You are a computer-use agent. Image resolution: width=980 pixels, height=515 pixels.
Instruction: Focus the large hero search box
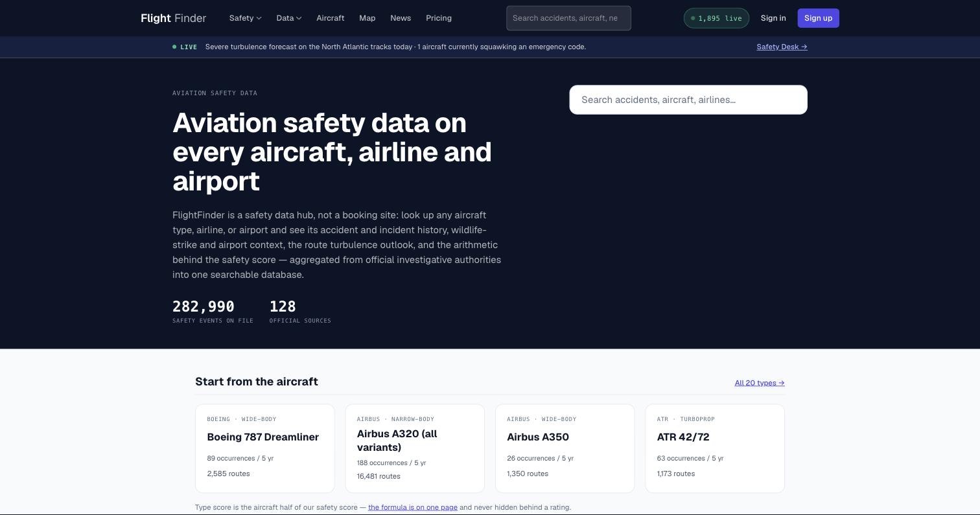coord(688,100)
